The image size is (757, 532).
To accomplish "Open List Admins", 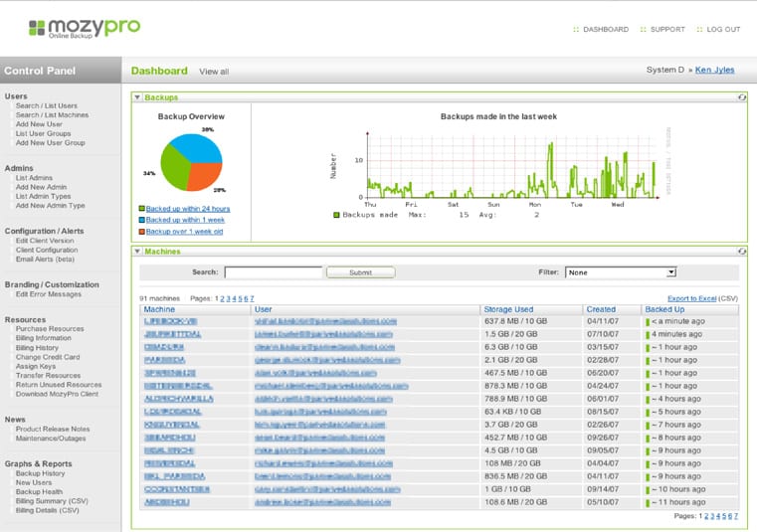I will point(34,178).
